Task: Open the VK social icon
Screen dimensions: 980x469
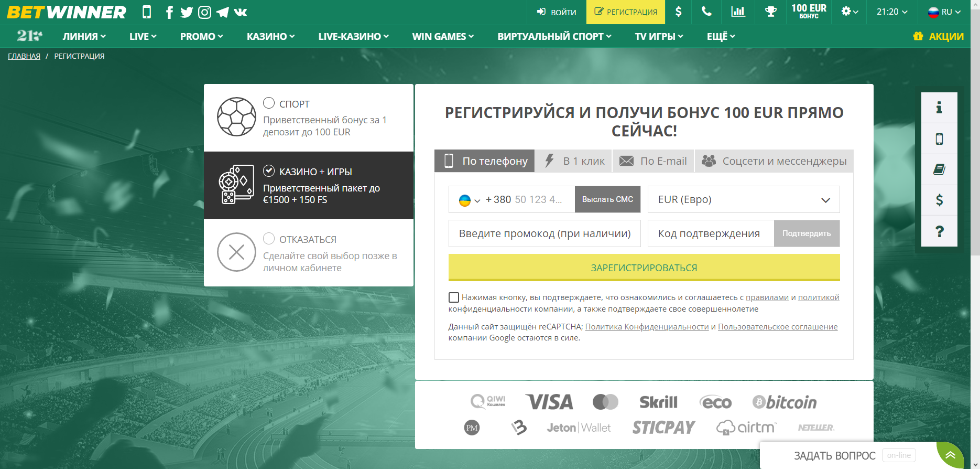Action: tap(241, 12)
